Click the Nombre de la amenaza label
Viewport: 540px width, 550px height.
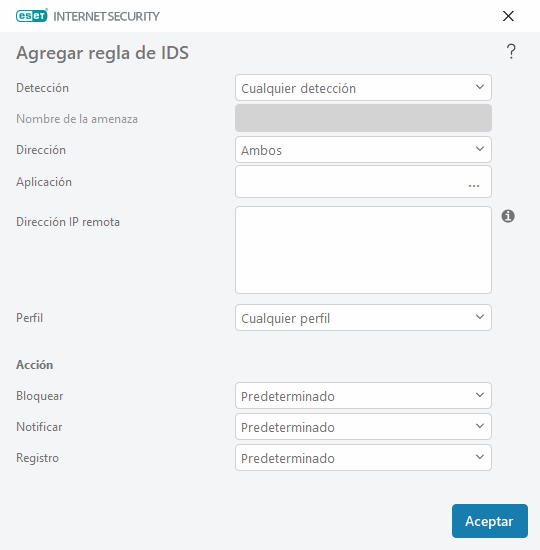click(77, 119)
